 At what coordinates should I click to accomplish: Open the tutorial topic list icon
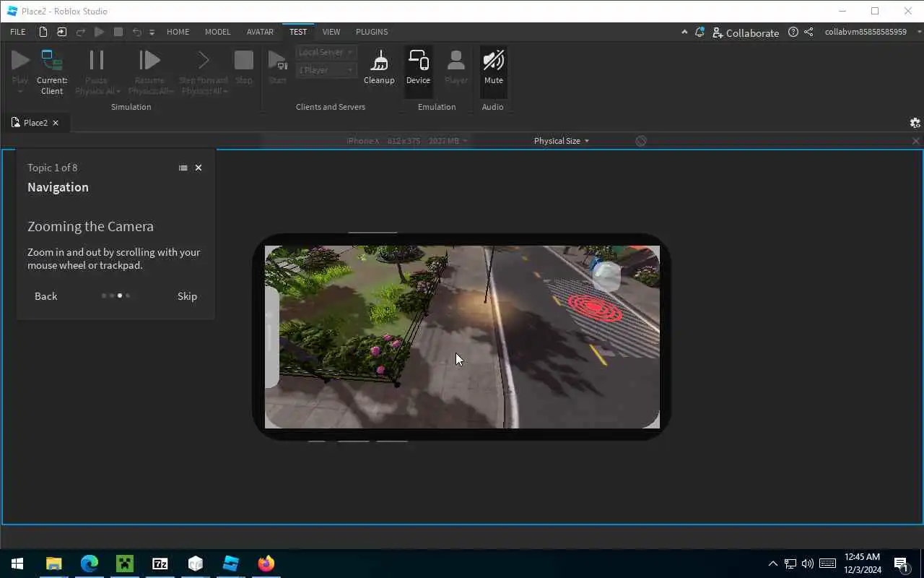183,168
